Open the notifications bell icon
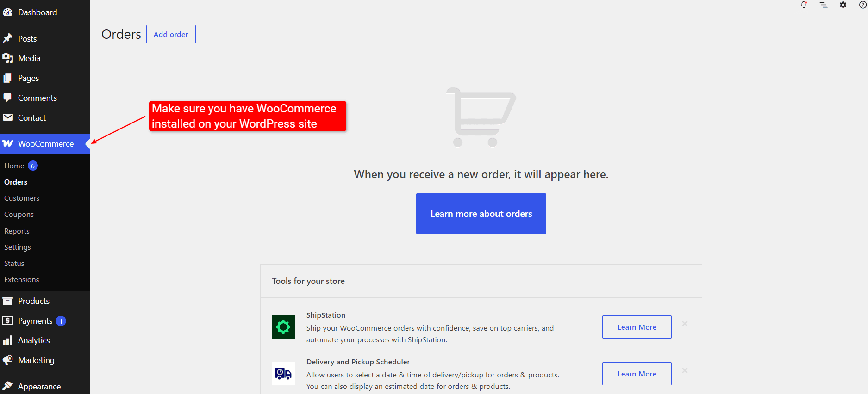The width and height of the screenshot is (868, 394). (804, 5)
